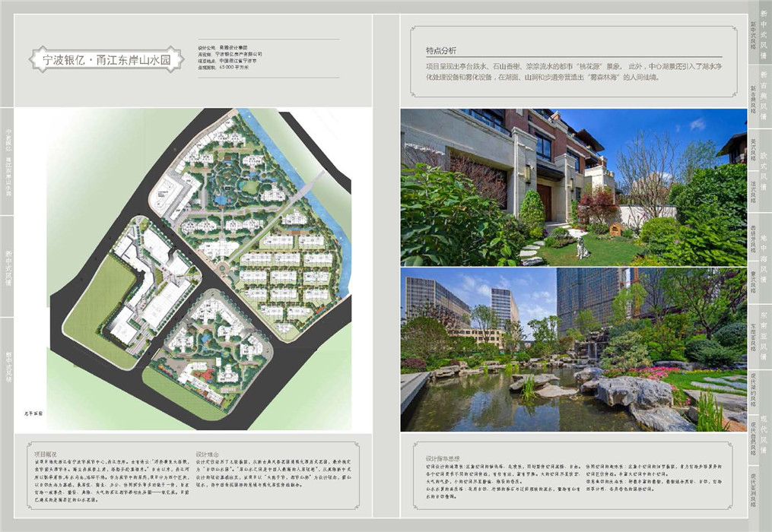Viewport: 772px width, 532px height.
Task: Click the 特点分析 heading
Action: pyautogui.click(x=441, y=52)
